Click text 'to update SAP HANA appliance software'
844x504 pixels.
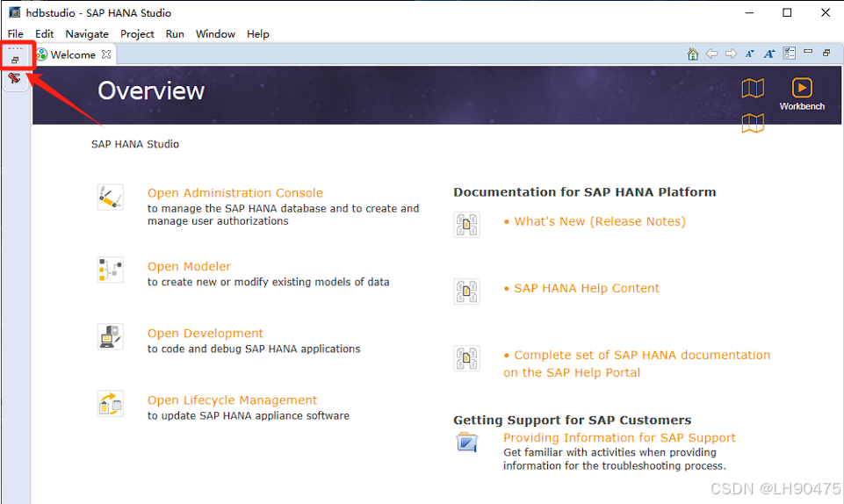tap(249, 416)
